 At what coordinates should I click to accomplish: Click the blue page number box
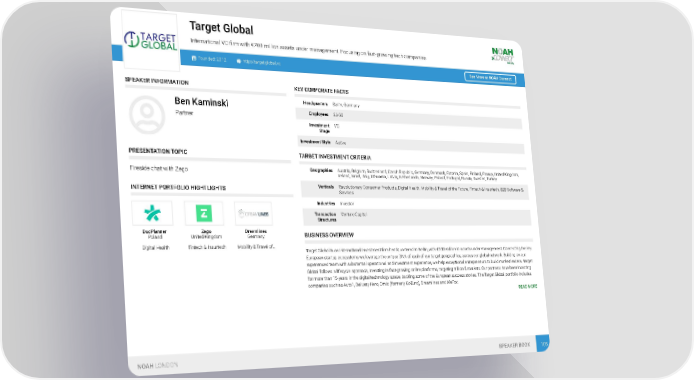543,344
